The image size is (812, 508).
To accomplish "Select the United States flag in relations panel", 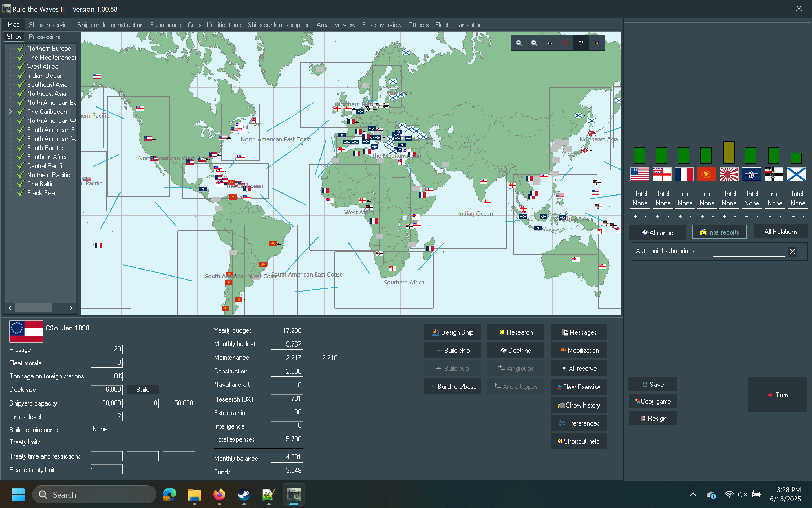I will tap(639, 174).
